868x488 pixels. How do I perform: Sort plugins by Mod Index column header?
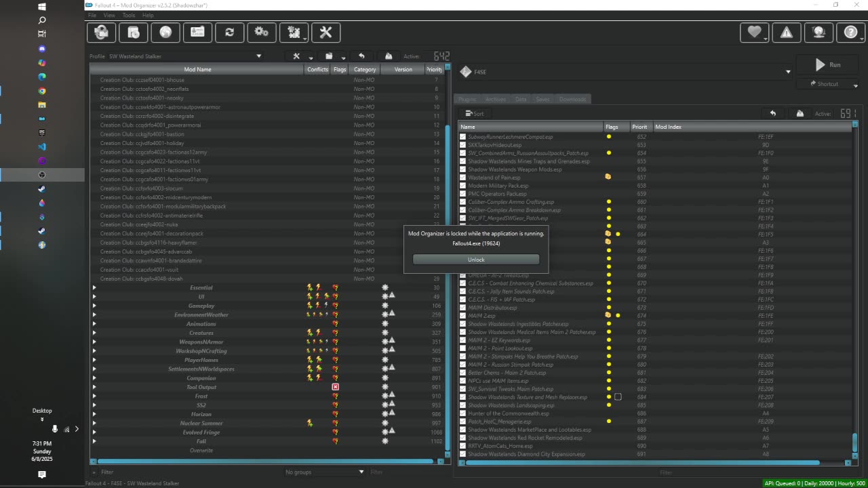coord(751,127)
